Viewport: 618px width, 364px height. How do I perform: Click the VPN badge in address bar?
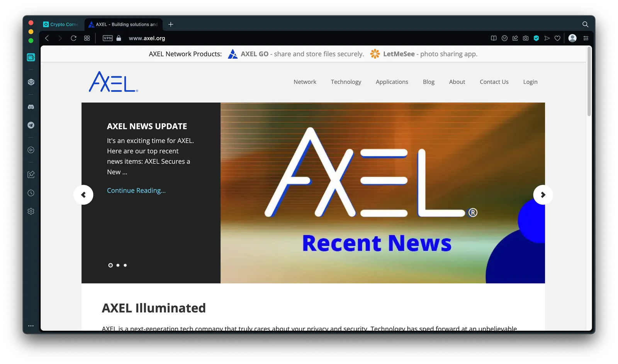coord(108,38)
